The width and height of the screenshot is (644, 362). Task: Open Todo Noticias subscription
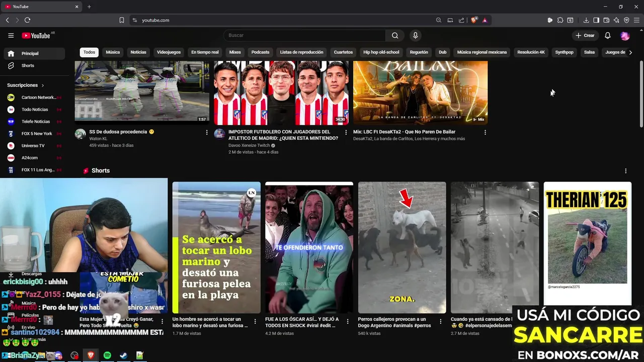pyautogui.click(x=34, y=110)
